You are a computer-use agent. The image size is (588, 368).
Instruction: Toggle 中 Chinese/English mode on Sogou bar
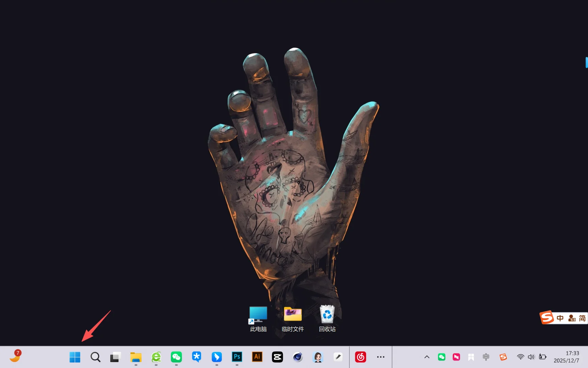pyautogui.click(x=560, y=318)
